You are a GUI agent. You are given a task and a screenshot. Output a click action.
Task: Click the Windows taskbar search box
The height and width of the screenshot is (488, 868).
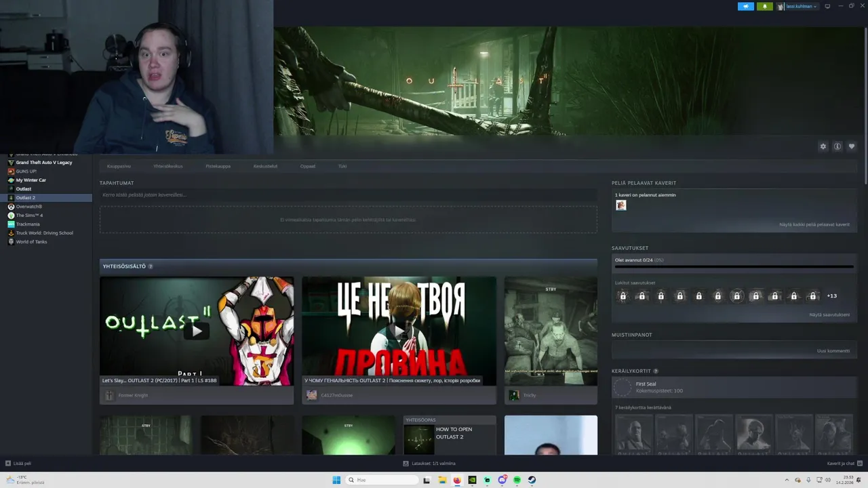pyautogui.click(x=382, y=480)
